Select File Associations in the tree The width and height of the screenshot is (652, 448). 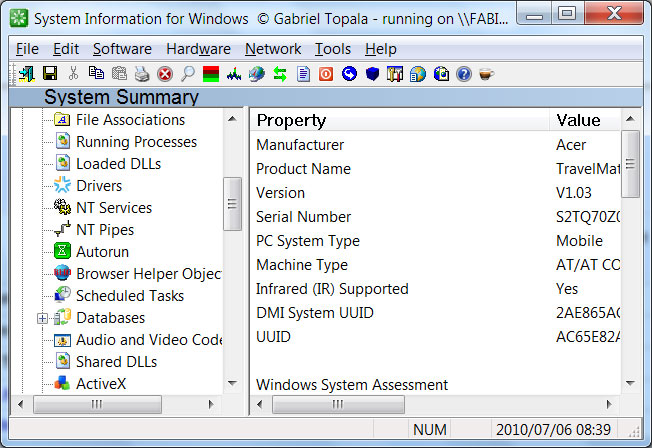(131, 120)
